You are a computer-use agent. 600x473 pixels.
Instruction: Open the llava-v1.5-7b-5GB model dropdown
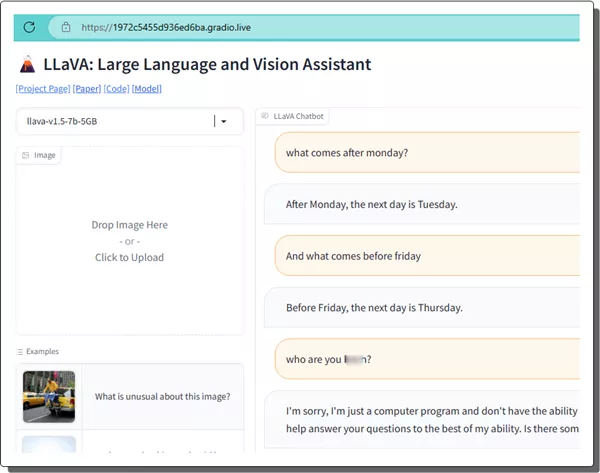pos(115,122)
